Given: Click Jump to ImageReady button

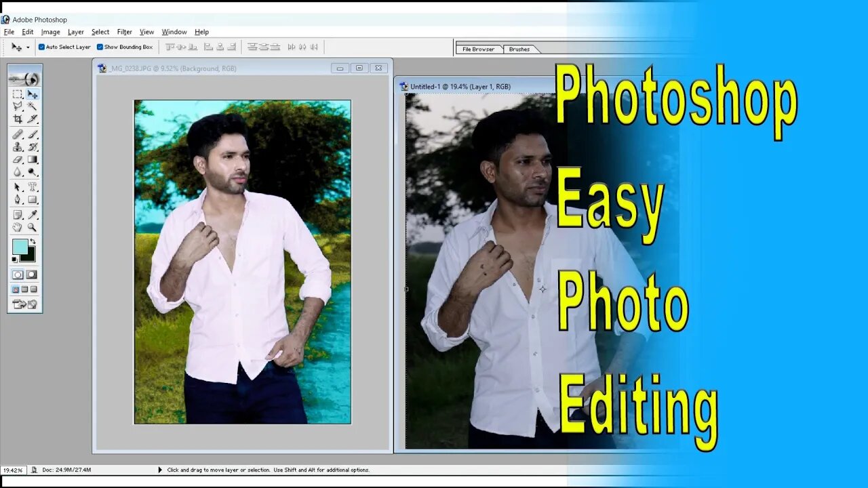Looking at the screenshot, I should [x=24, y=304].
